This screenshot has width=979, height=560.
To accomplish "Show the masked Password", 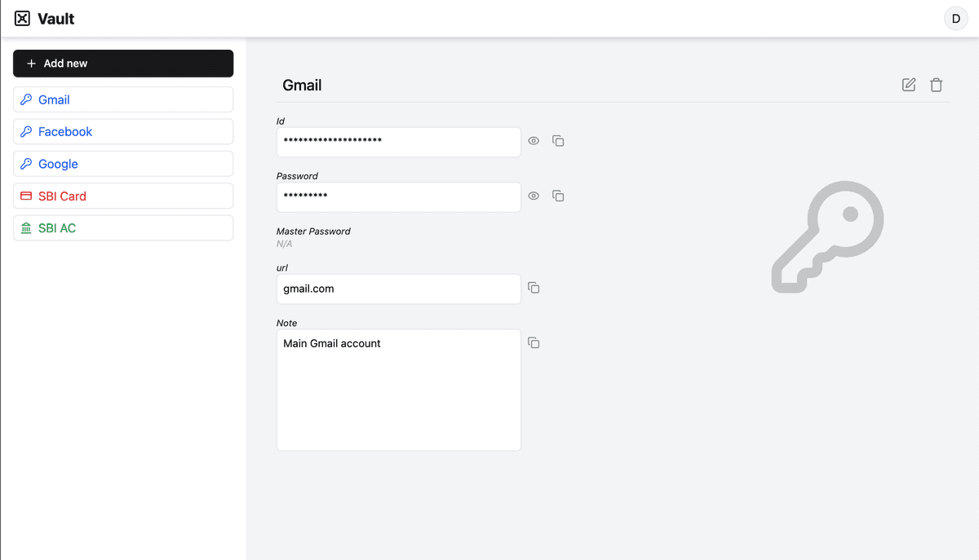I will coord(534,196).
